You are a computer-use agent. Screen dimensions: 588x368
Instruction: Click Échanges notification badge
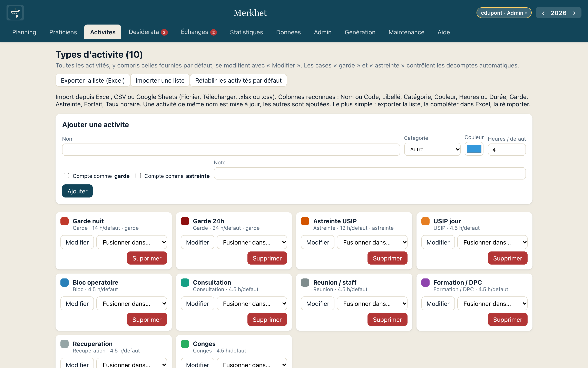[214, 32]
